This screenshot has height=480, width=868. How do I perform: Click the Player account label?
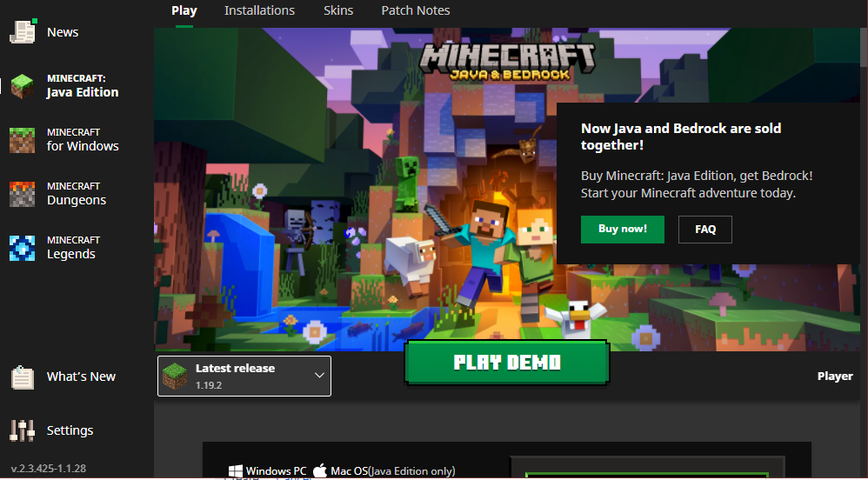click(835, 376)
